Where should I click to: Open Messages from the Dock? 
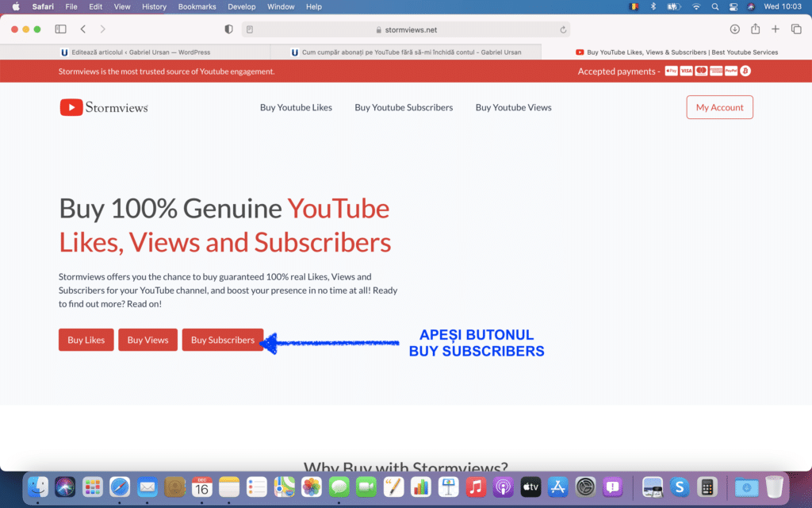click(x=339, y=487)
